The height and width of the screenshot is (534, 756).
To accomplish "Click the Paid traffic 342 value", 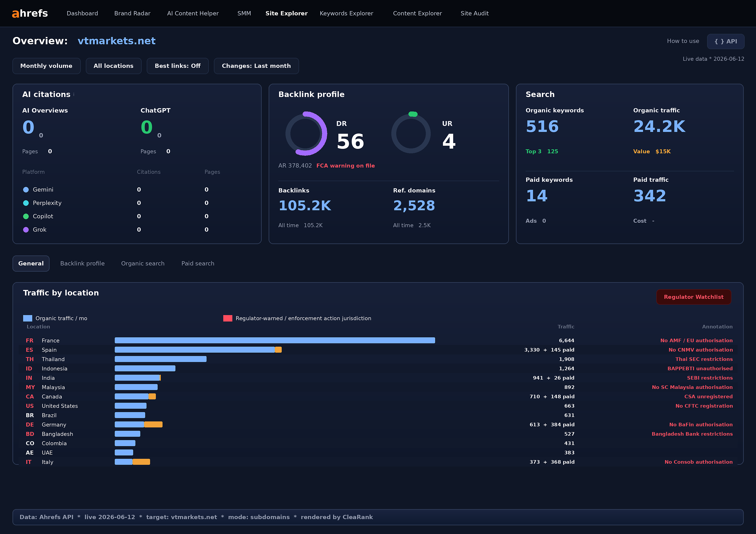I will (x=650, y=196).
